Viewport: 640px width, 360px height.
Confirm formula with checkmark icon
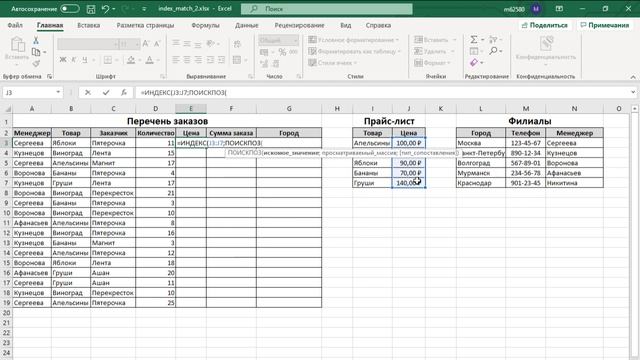[x=106, y=93]
